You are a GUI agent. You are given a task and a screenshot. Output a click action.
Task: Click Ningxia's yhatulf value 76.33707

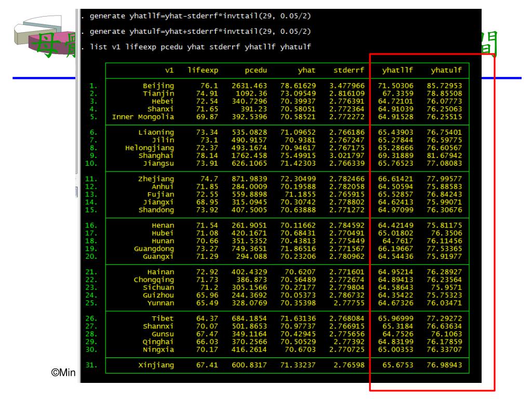[x=444, y=350]
